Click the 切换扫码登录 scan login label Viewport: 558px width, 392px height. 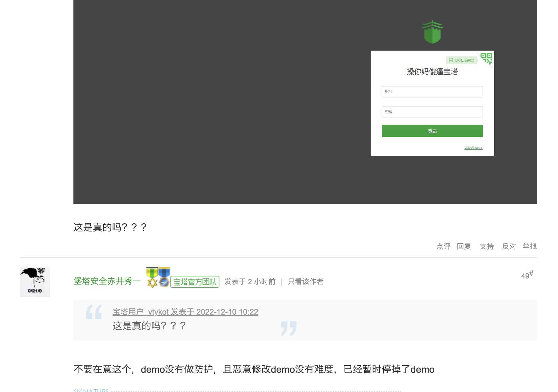coord(462,61)
